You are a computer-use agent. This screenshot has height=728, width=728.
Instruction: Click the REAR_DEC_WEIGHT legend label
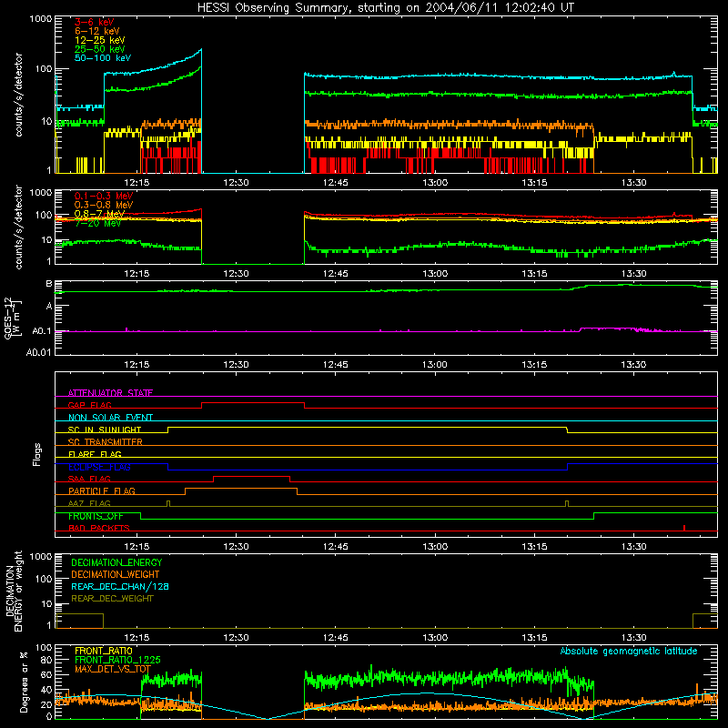(x=112, y=599)
